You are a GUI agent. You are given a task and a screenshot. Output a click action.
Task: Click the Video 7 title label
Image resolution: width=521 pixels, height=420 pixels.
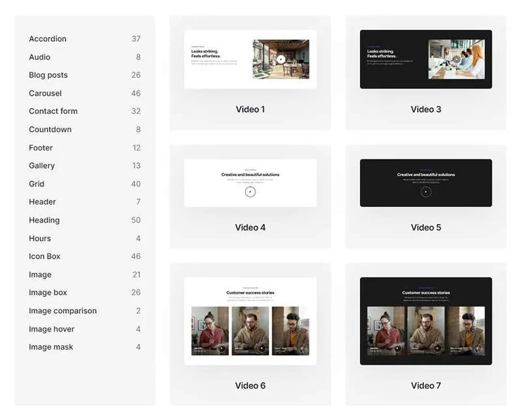click(x=426, y=385)
